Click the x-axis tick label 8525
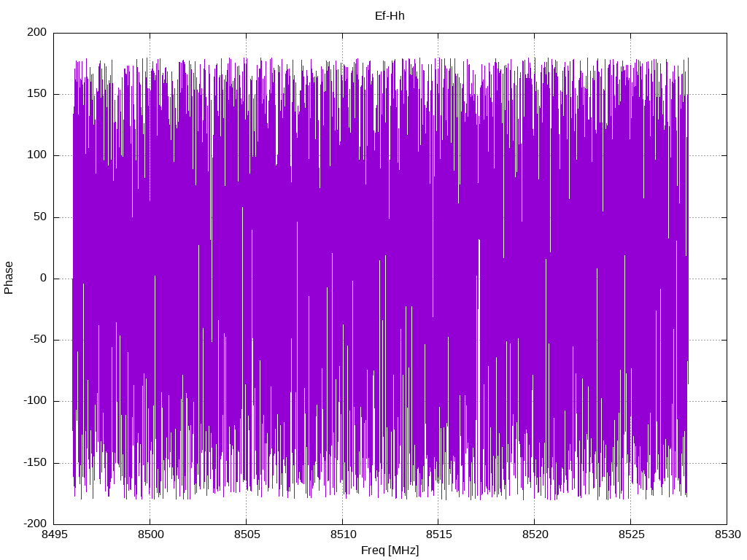Screen dimensions: 747x560 631,534
